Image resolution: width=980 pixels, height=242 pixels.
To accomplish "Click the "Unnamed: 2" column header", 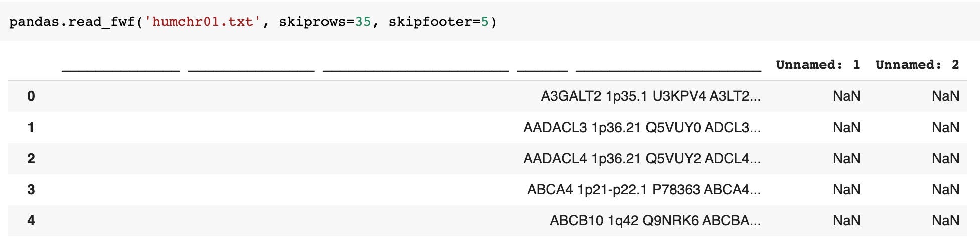I will click(x=917, y=65).
